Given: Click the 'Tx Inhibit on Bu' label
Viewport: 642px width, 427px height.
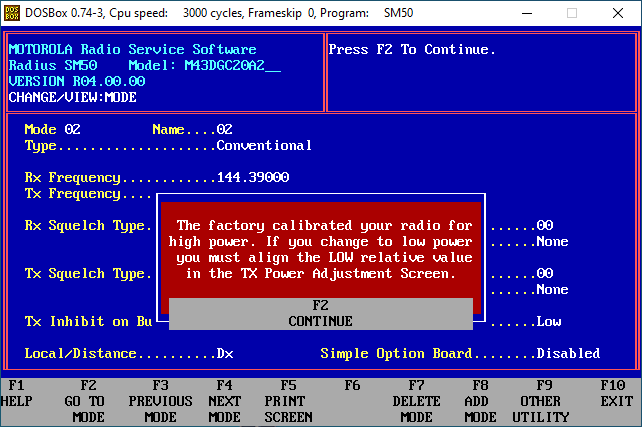Looking at the screenshot, I should tap(88, 321).
